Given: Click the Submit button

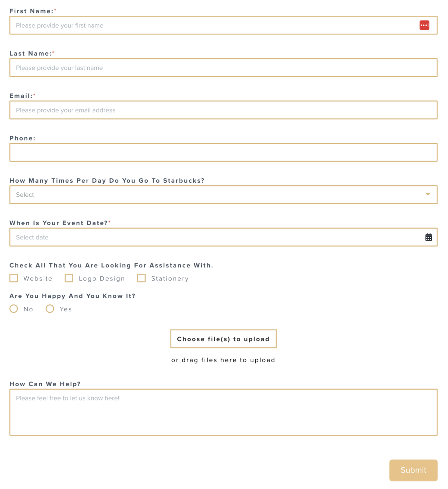Looking at the screenshot, I should coord(413,470).
